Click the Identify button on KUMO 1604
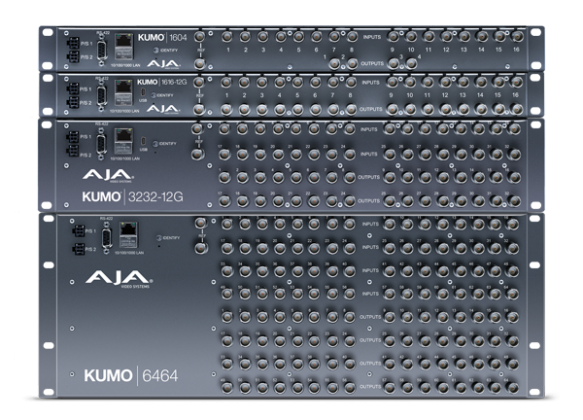The width and height of the screenshot is (583, 420). click(x=157, y=50)
